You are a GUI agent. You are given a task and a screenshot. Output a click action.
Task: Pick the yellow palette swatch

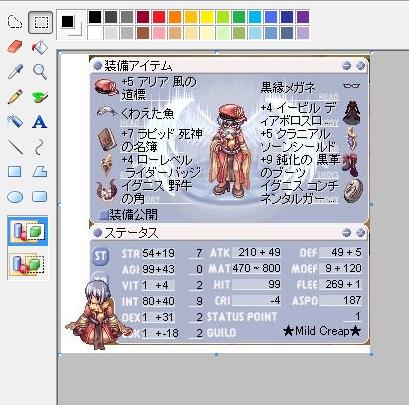tap(207, 17)
